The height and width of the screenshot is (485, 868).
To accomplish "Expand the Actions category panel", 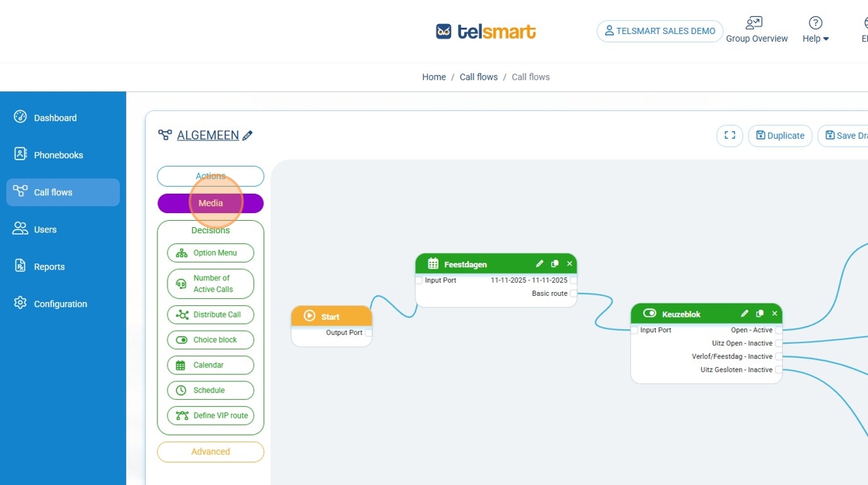I will 210,176.
